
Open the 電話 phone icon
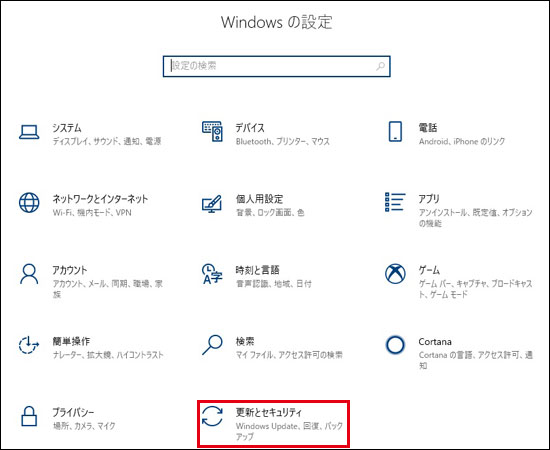pyautogui.click(x=395, y=132)
